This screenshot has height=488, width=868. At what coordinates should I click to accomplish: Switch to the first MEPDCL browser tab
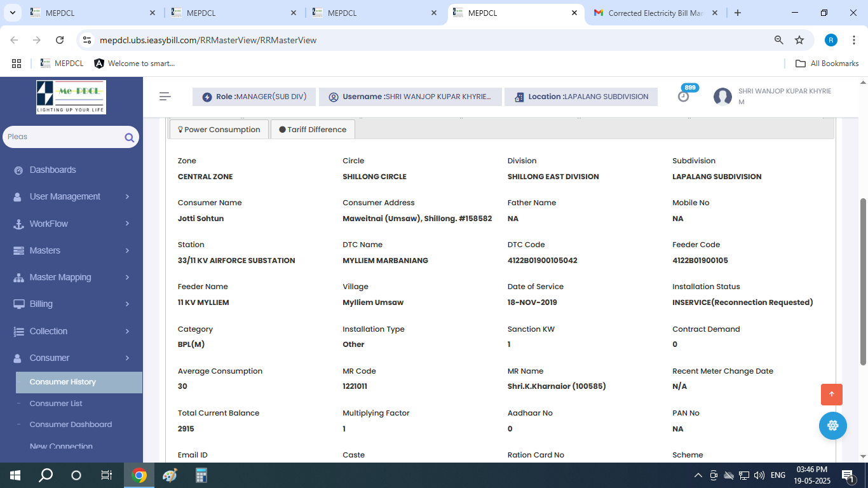(93, 13)
